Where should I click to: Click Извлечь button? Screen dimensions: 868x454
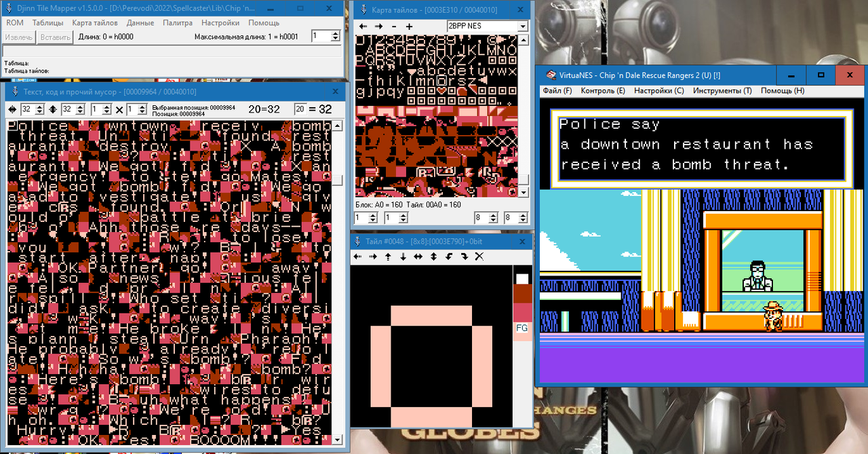click(x=19, y=37)
